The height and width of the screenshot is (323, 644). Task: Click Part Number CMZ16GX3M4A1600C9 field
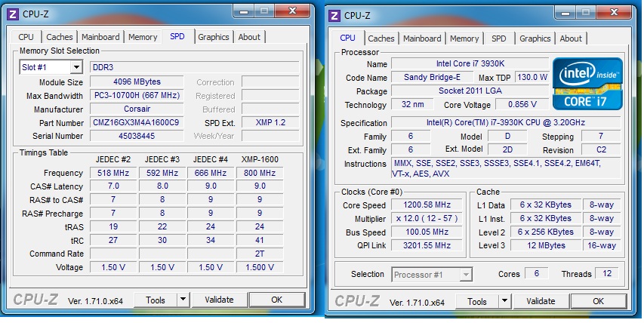137,122
